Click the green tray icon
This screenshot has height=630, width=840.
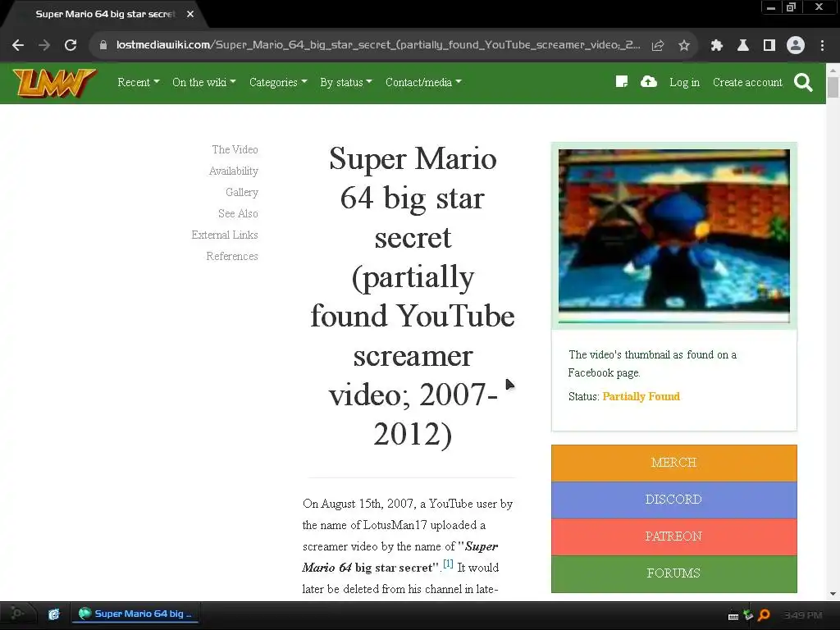[748, 615]
